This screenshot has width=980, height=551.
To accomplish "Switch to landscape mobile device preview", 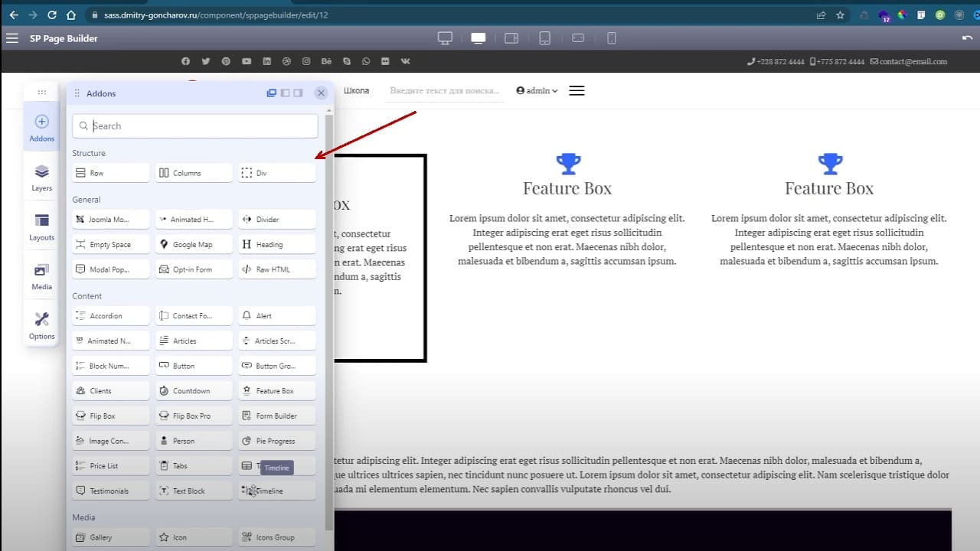I will (x=578, y=38).
